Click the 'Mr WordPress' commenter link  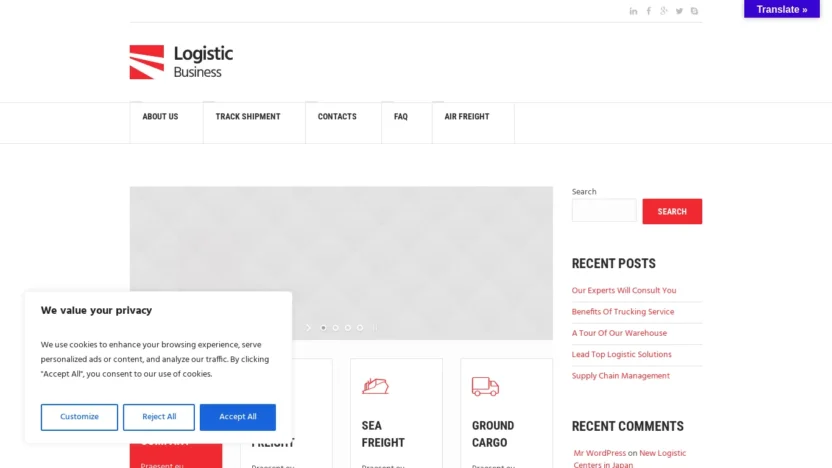[600, 453]
